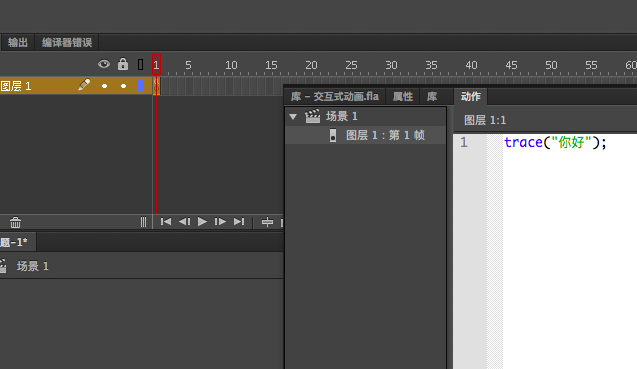This screenshot has width=637, height=369.
Task: Go to last frame button
Action: (x=239, y=221)
